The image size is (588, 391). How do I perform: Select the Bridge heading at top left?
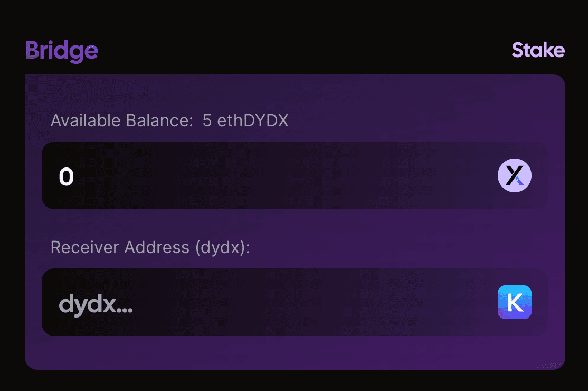(62, 51)
